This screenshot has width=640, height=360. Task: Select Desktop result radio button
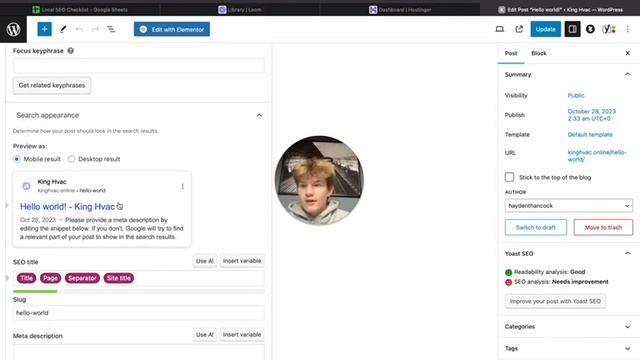click(x=71, y=159)
